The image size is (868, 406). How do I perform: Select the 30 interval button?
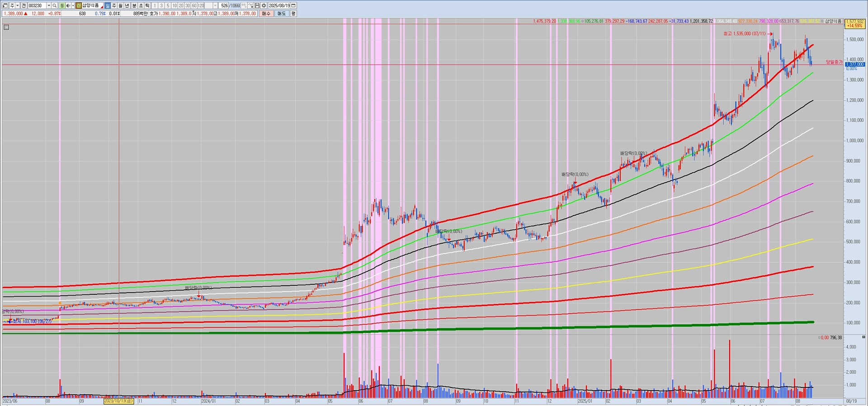pos(188,5)
